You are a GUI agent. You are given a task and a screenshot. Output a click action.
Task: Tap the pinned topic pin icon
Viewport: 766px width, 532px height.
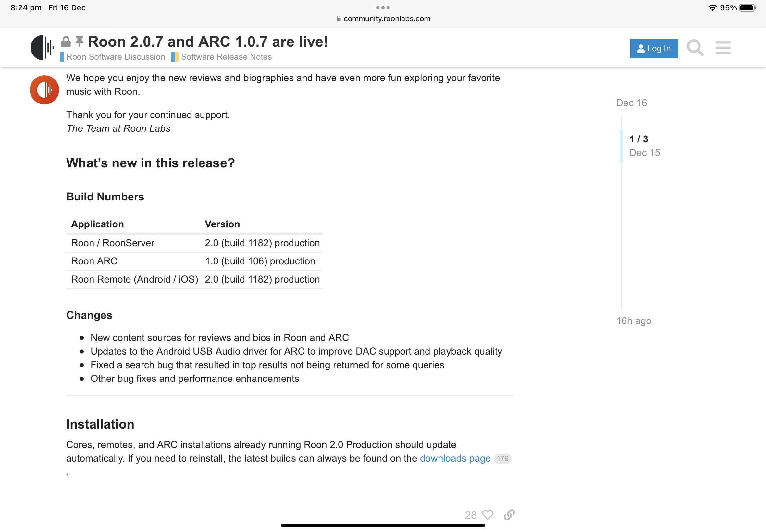click(x=80, y=42)
